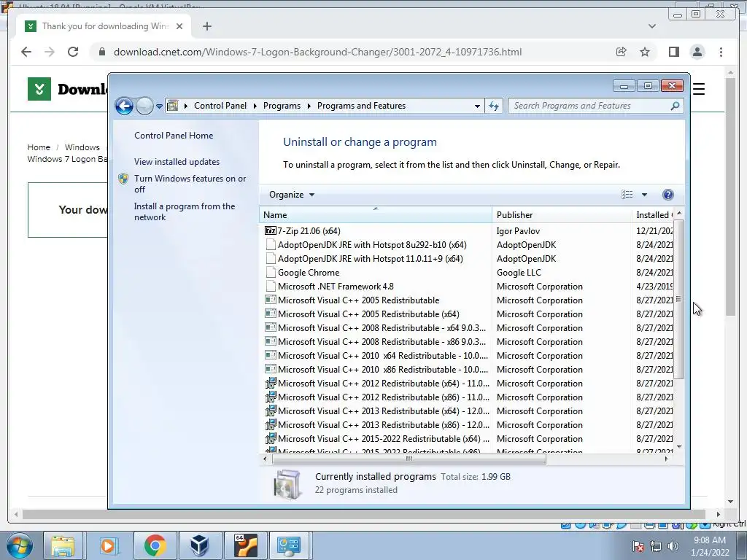Screen dimensions: 747x560
Task: Click Programs and Features breadcrumb
Action: (361, 106)
